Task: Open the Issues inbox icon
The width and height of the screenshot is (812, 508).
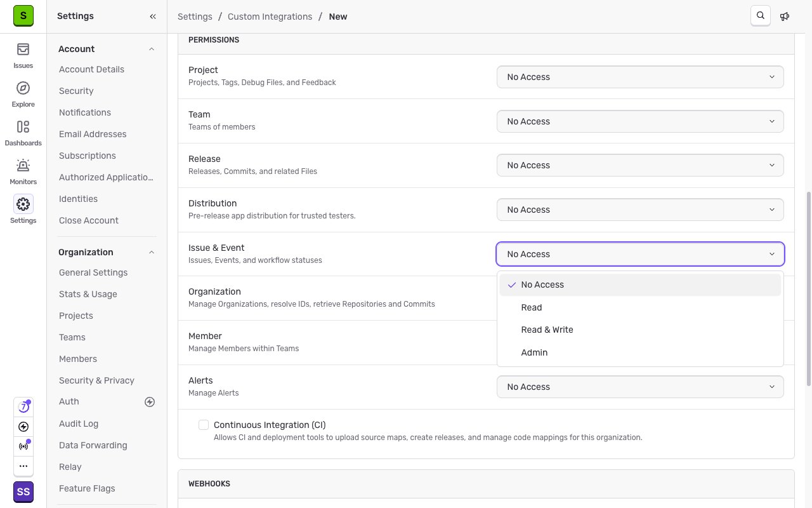Action: click(x=23, y=50)
